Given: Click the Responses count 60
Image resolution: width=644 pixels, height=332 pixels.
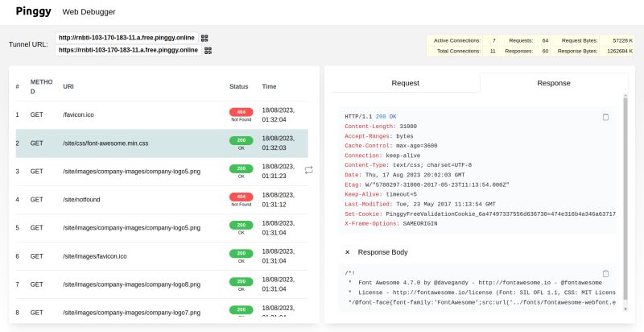Looking at the screenshot, I should point(545,52).
